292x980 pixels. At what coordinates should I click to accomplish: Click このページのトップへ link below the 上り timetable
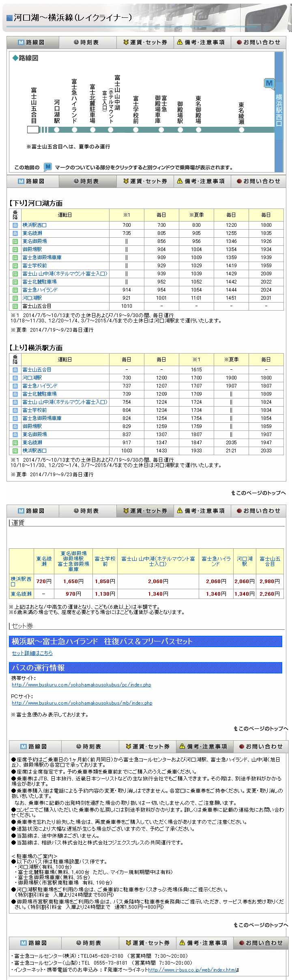[259, 493]
